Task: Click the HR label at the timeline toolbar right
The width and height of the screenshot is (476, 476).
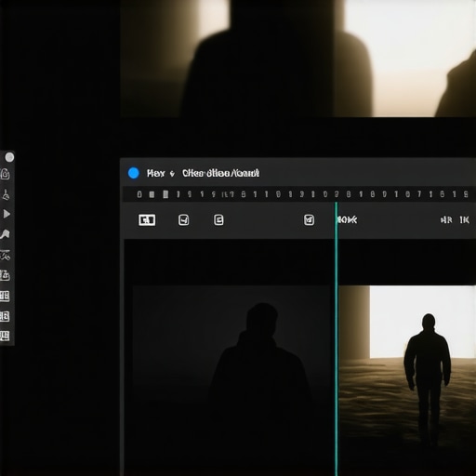Action: pos(446,220)
